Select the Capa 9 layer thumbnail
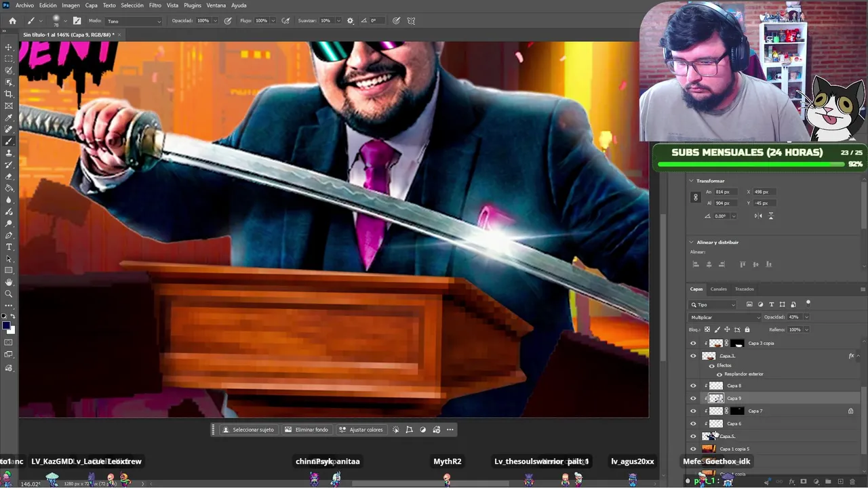The height and width of the screenshot is (488, 868). [x=716, y=399]
